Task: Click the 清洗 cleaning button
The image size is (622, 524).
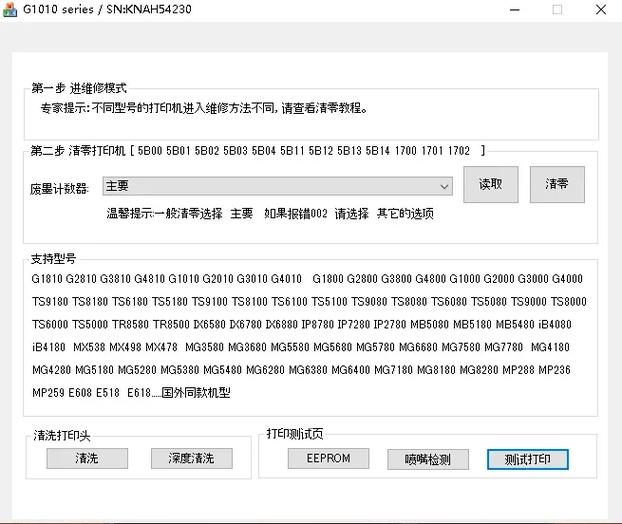Action: [x=87, y=459]
